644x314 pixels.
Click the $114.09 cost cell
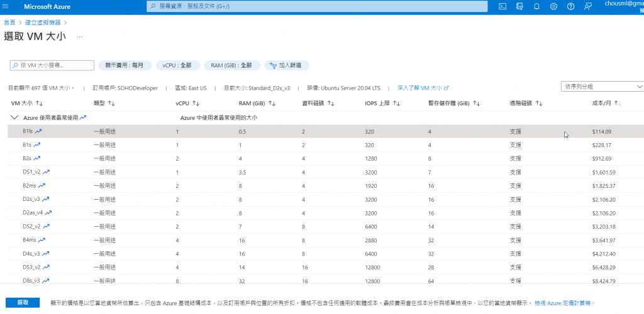click(x=602, y=132)
